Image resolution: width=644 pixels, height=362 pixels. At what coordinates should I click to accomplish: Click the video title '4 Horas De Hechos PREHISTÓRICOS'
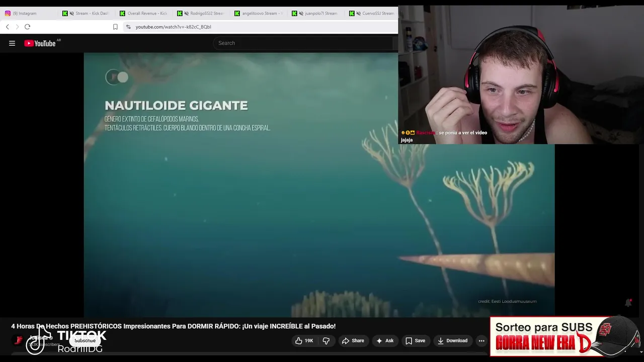pos(174,326)
